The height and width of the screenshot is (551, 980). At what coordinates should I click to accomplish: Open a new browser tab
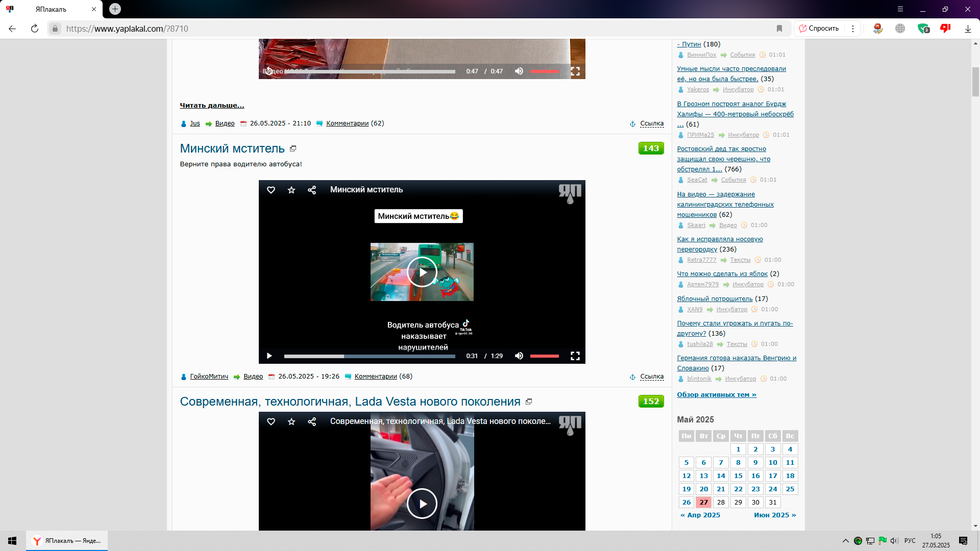115,9
